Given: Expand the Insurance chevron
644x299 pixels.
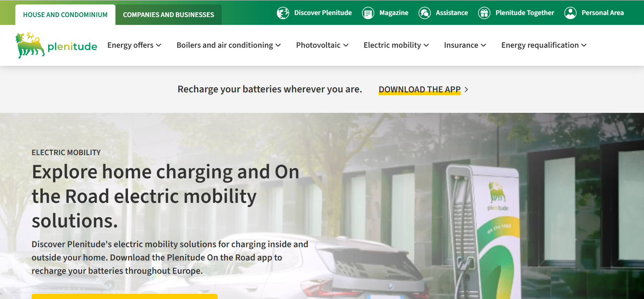Looking at the screenshot, I should coord(483,45).
